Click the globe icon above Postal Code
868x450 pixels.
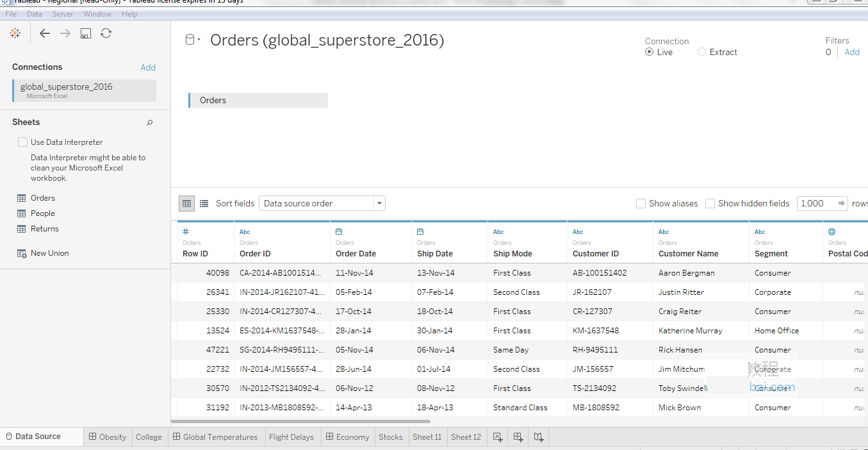[831, 231]
